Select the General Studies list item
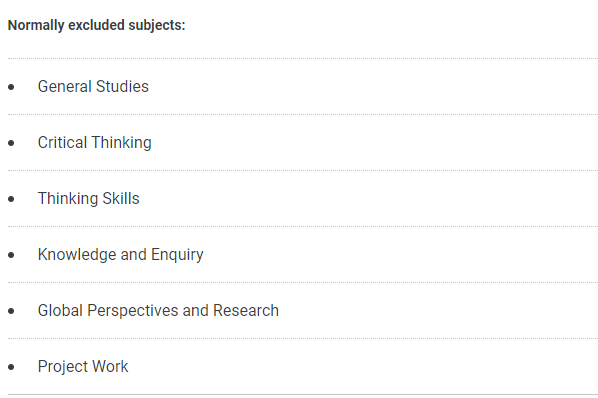 [93, 87]
